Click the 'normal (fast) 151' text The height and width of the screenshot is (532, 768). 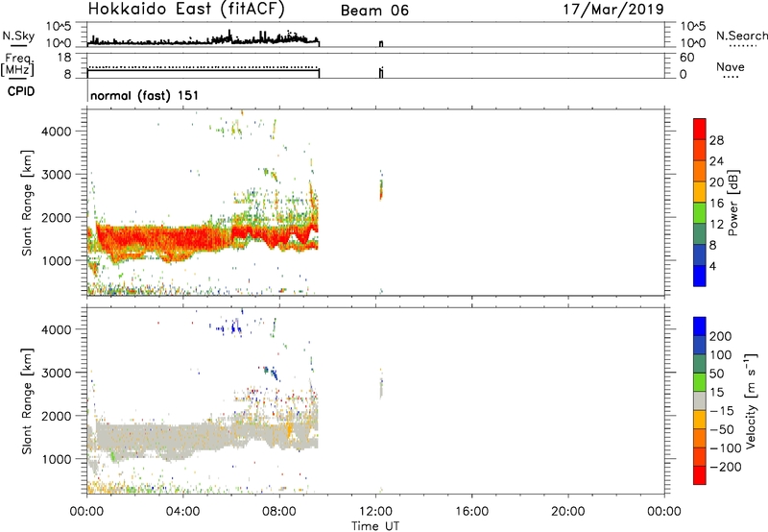(x=145, y=95)
